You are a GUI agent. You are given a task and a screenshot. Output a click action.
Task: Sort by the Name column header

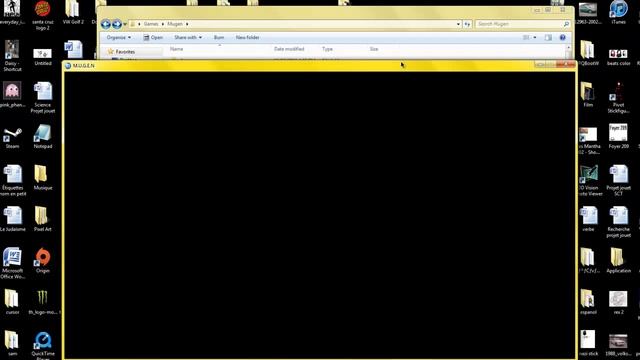click(176, 49)
